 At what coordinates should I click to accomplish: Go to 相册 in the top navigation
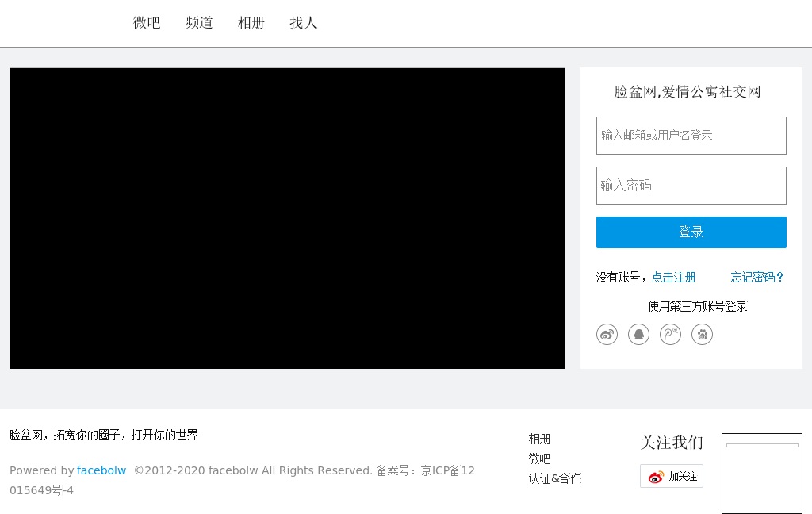coord(251,23)
